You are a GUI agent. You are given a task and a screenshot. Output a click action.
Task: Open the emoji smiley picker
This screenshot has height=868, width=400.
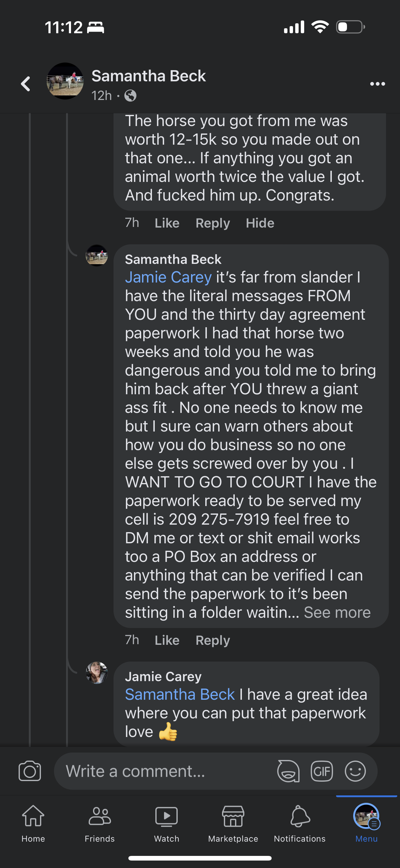[355, 771]
